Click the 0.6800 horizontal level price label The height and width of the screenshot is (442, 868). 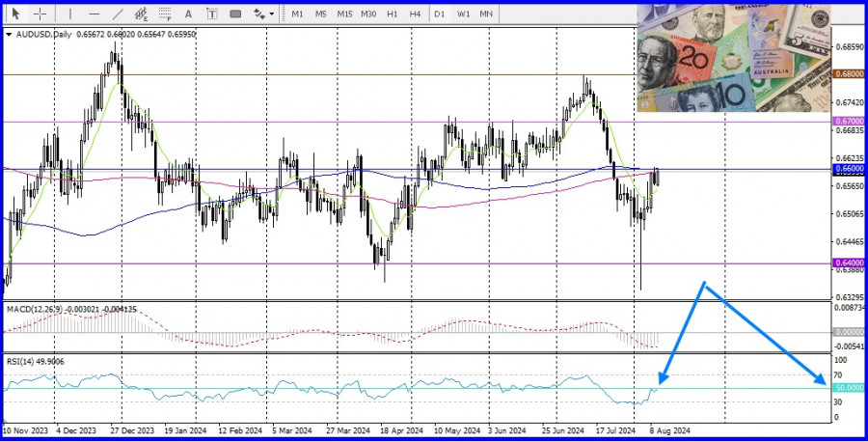[x=847, y=73]
